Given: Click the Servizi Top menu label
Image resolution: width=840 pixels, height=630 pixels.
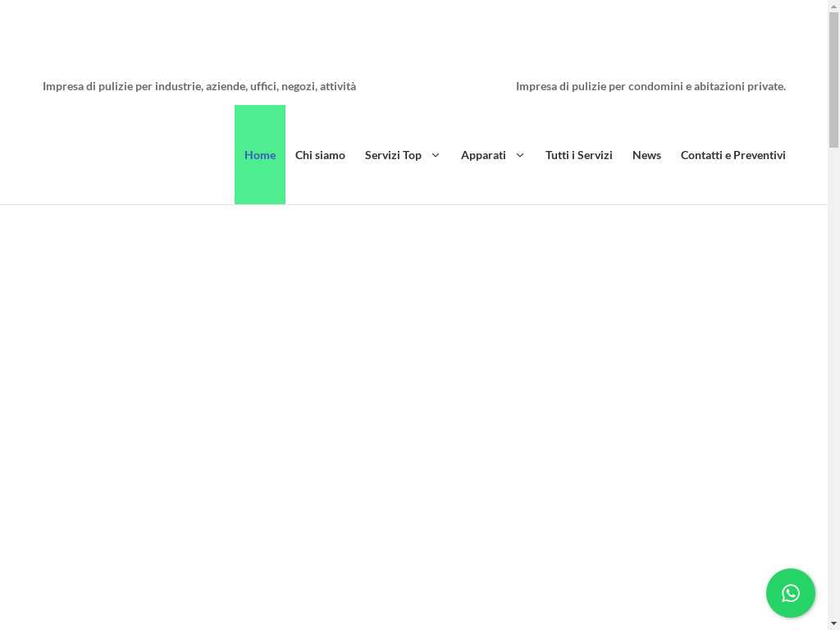Looking at the screenshot, I should tap(393, 155).
